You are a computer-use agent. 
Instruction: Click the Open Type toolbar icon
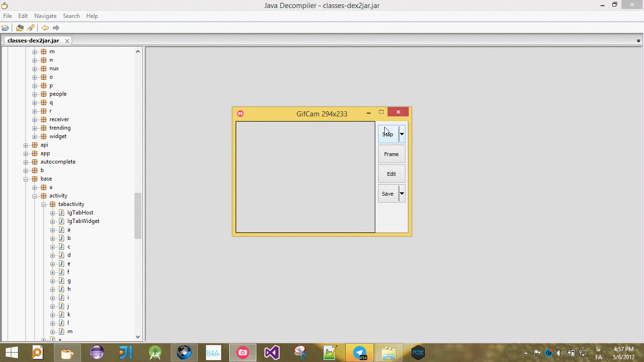point(20,28)
